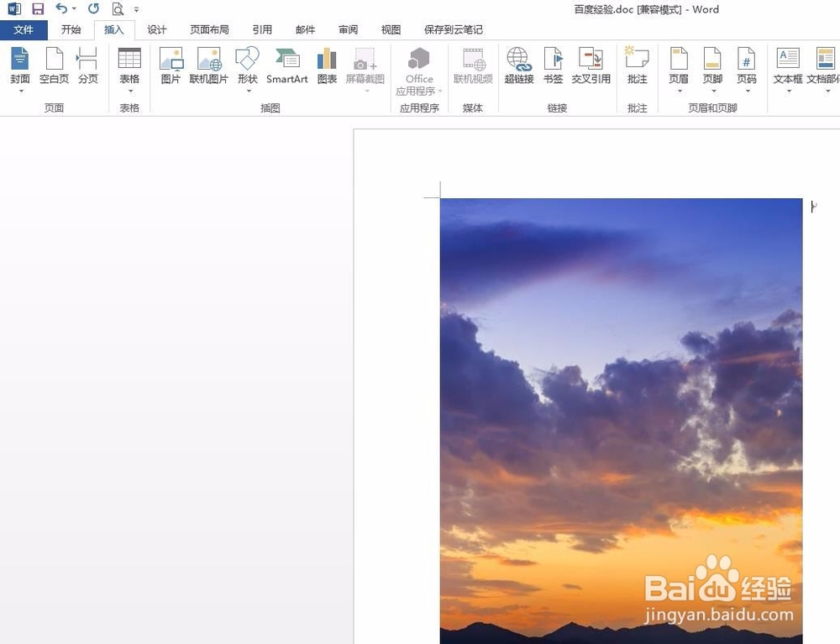Insert a SmartArt graphic

pos(287,65)
